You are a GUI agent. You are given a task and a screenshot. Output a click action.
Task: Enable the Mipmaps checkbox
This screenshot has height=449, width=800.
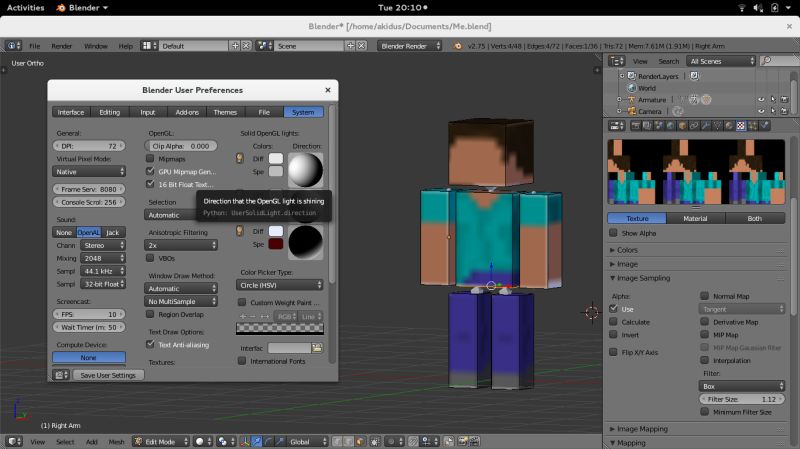click(150, 158)
